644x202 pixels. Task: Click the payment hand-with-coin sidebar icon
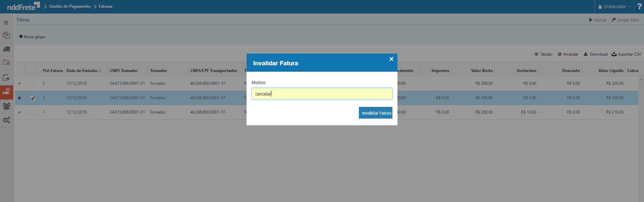point(6,91)
